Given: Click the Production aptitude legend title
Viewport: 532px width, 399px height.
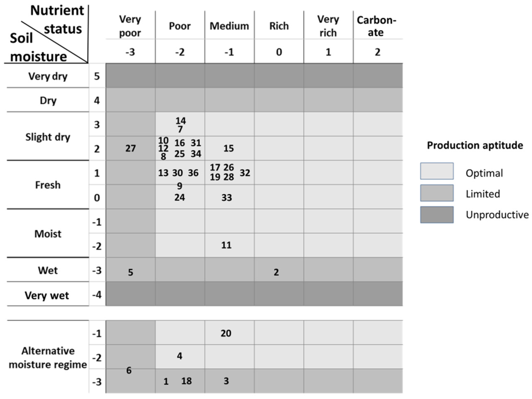Looking at the screenshot, I should pyautogui.click(x=475, y=146).
